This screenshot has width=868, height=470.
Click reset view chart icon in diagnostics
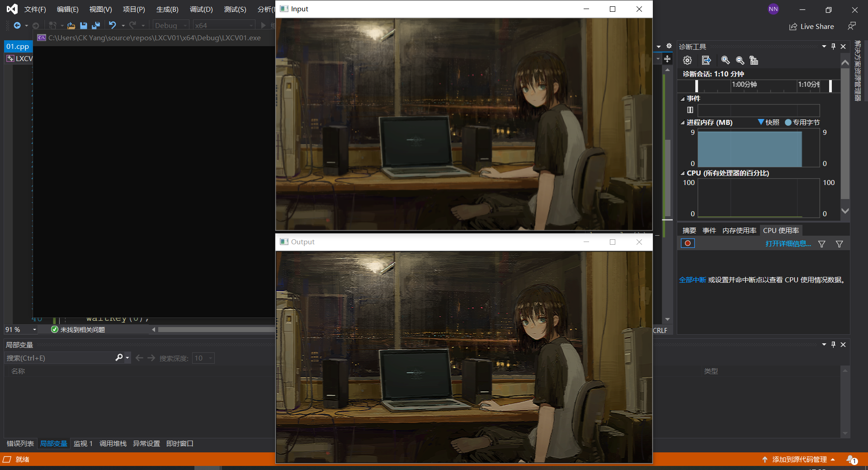click(754, 60)
